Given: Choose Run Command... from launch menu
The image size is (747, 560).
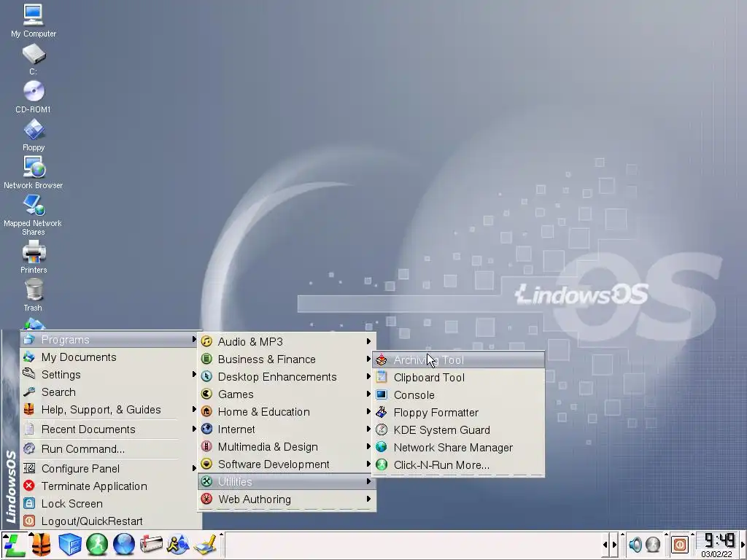Looking at the screenshot, I should (x=109, y=449).
